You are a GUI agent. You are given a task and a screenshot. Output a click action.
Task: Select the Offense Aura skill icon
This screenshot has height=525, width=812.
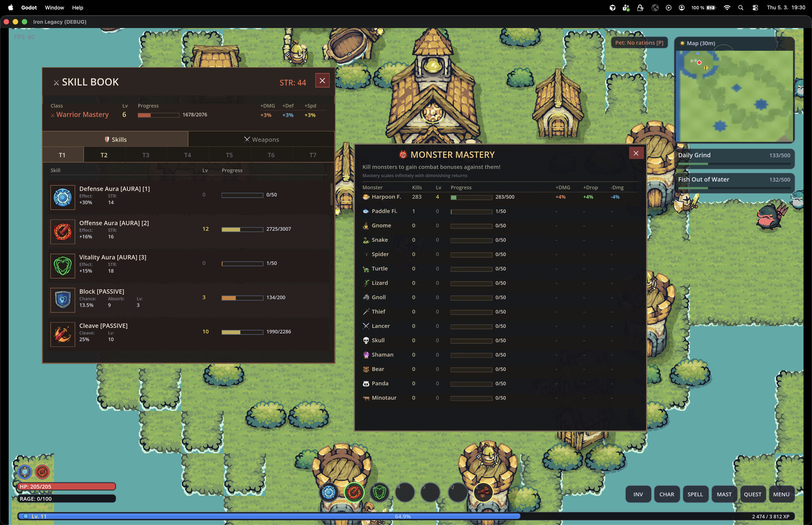click(x=63, y=231)
